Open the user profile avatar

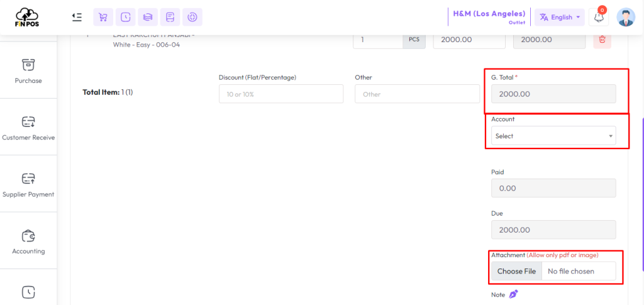pos(626,17)
